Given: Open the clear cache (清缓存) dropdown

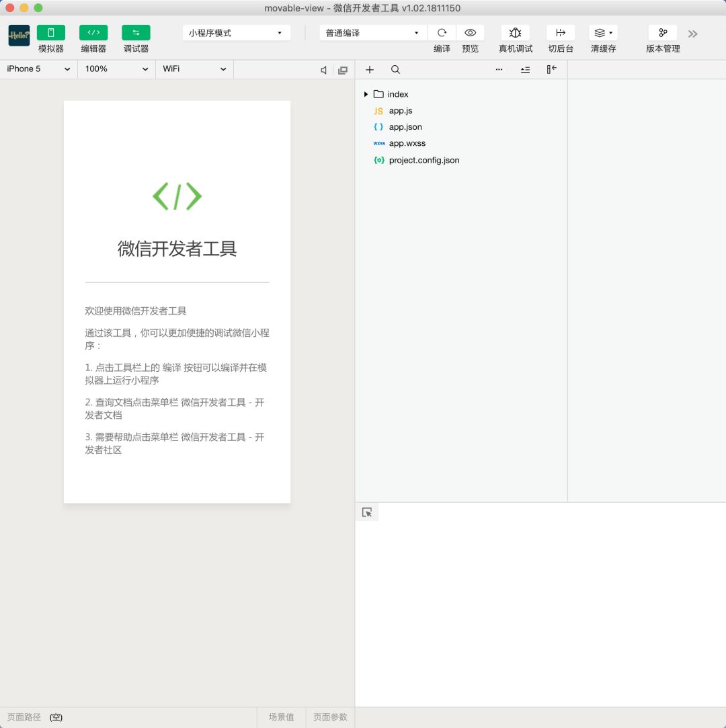Looking at the screenshot, I should click(604, 33).
